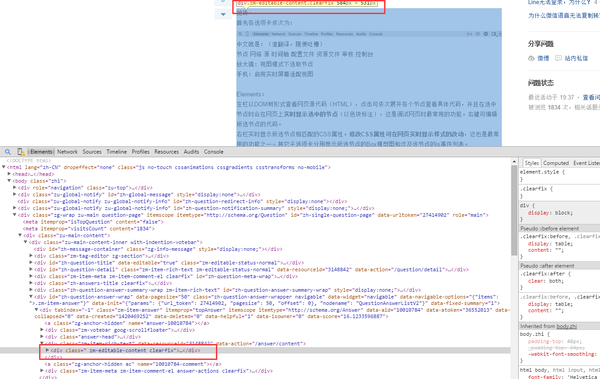Select the meta isTopQuestion line
600x379 pixels.
point(93,222)
